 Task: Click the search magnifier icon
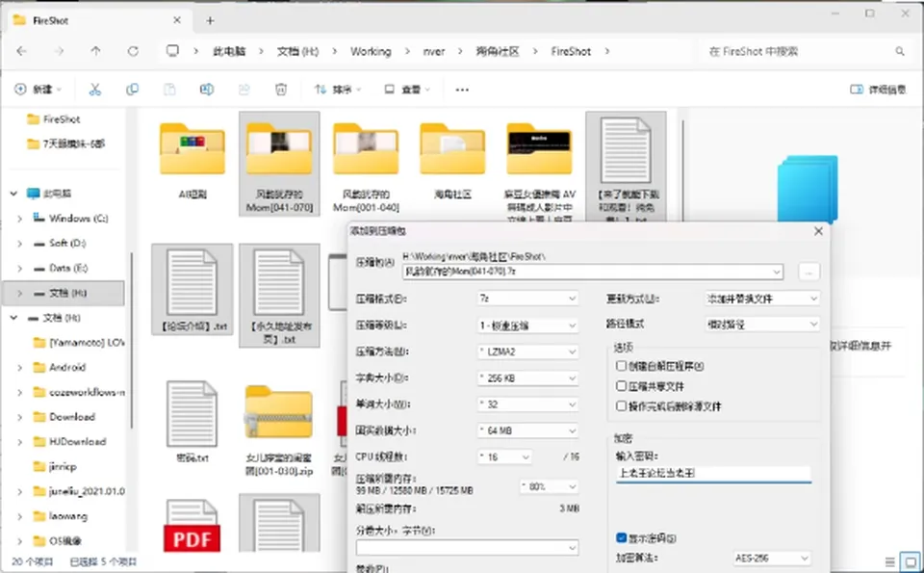[900, 51]
